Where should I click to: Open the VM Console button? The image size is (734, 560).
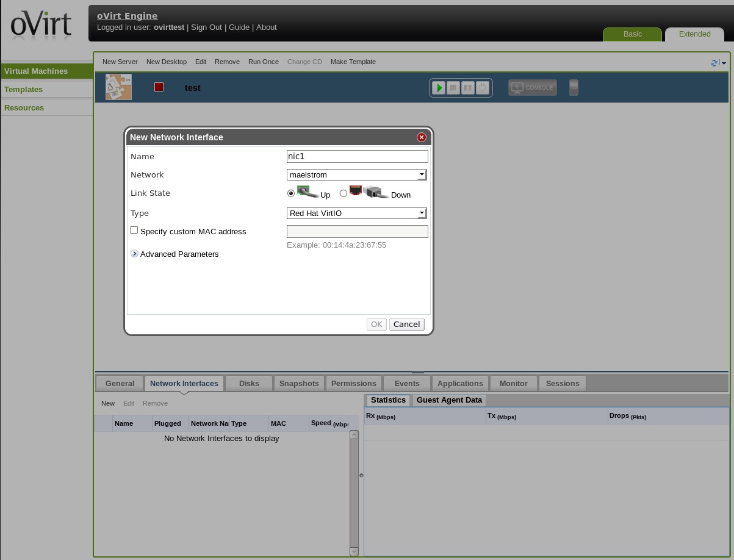pos(532,88)
